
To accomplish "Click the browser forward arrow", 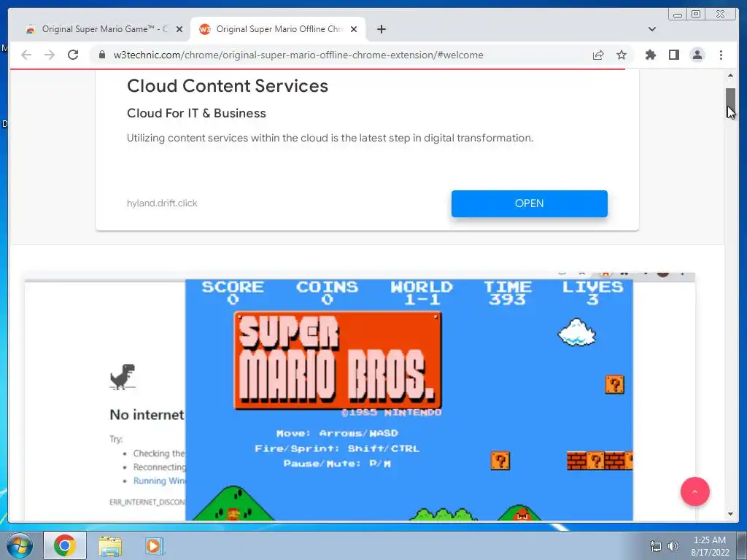I will pos(50,55).
